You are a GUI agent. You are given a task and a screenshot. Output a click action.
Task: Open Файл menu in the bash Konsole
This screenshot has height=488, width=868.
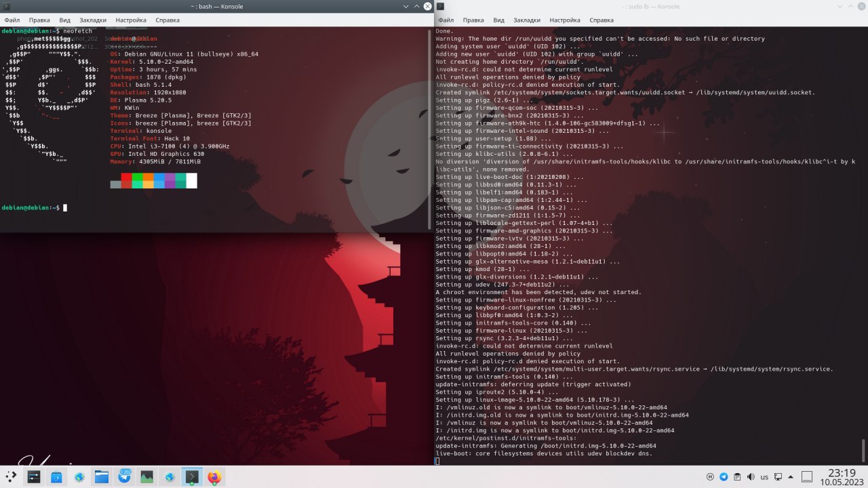click(12, 20)
